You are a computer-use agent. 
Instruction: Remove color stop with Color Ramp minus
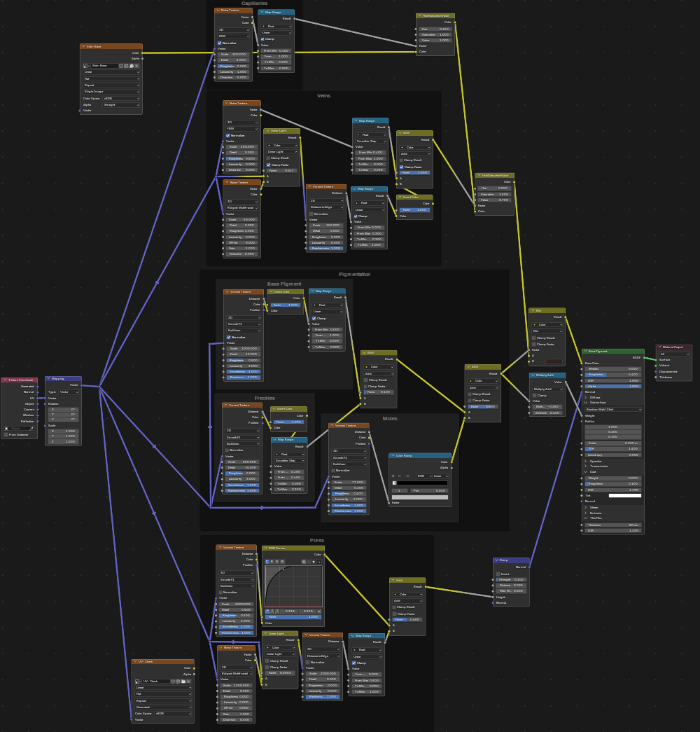(x=400, y=476)
